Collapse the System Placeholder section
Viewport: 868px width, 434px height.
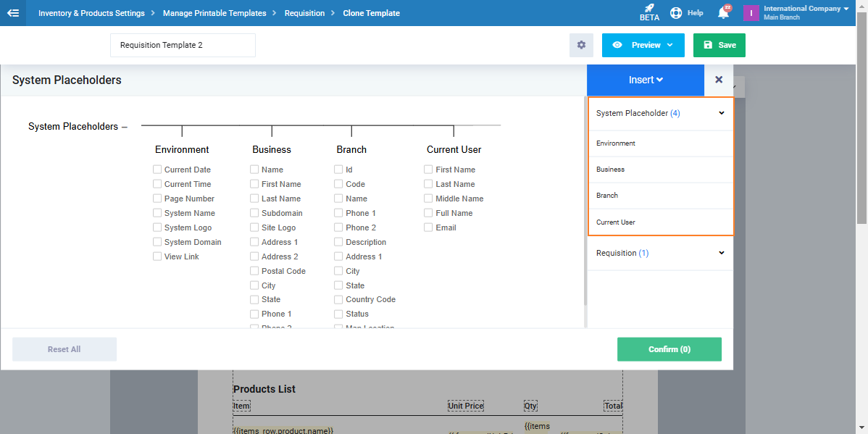coord(721,113)
